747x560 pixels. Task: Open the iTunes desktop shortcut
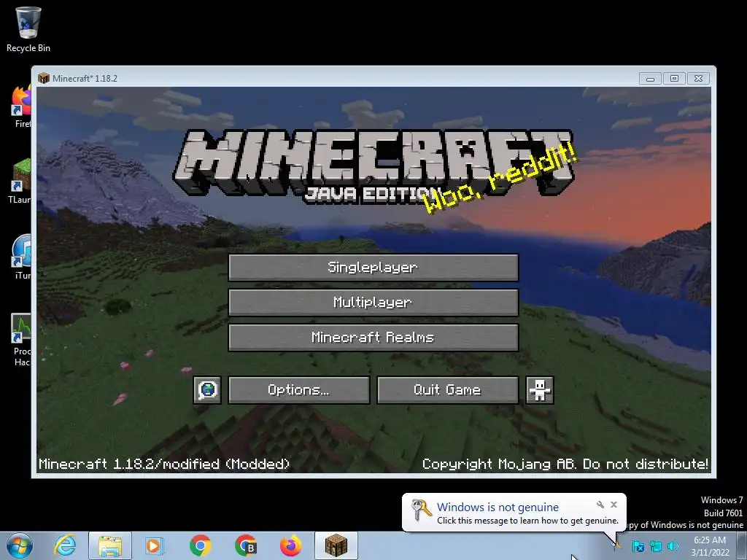point(21,257)
